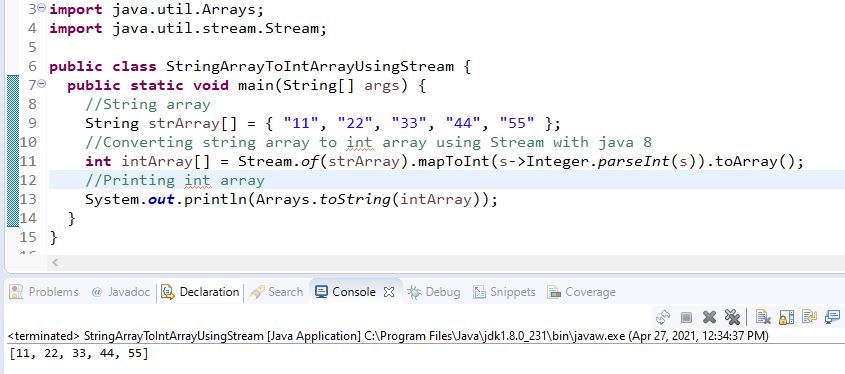Screen dimensions: 845x374
Task: Click the Terminate (stop) console icon
Action: (x=685, y=317)
